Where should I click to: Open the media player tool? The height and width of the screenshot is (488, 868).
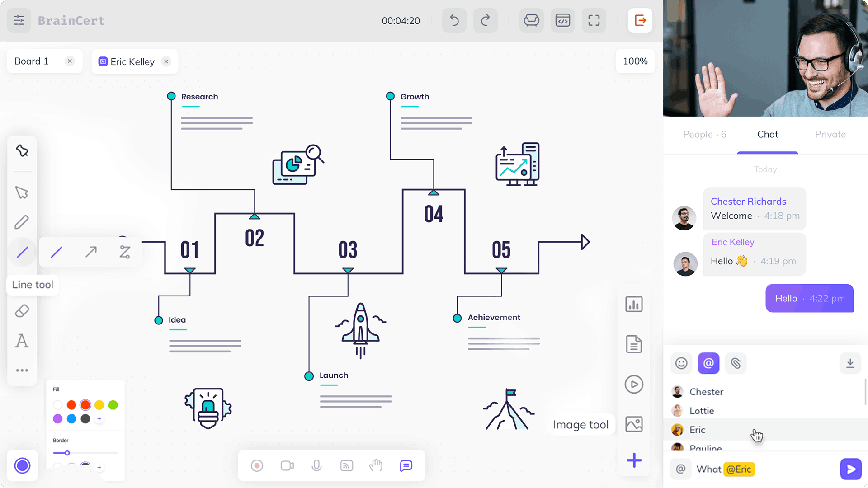634,385
